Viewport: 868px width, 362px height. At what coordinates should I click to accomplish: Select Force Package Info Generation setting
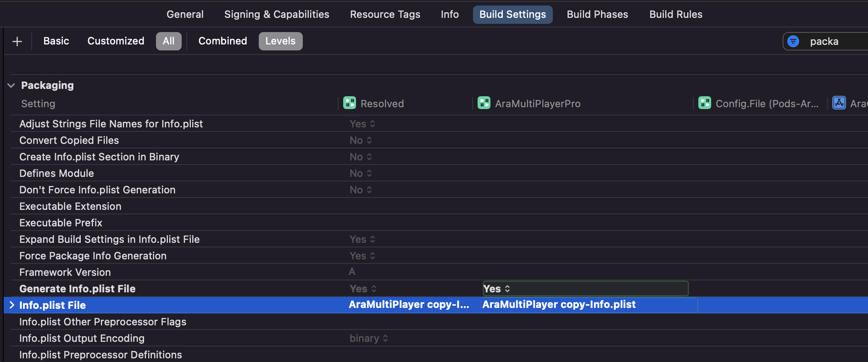(x=93, y=256)
